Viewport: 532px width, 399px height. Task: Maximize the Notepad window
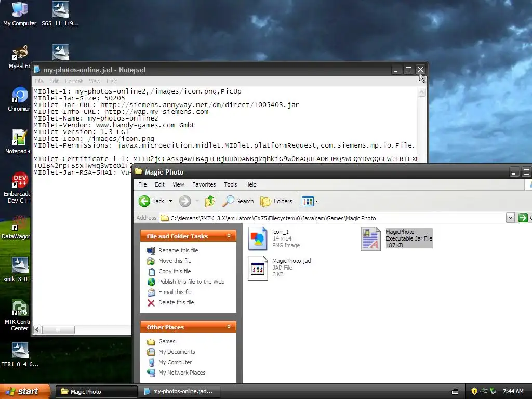pos(408,70)
